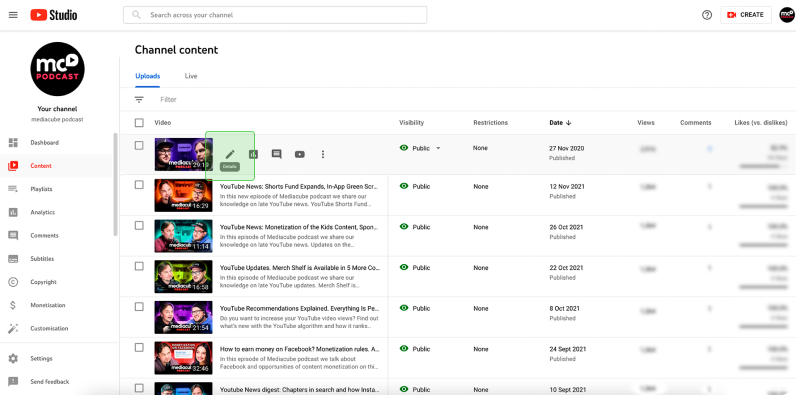The image size is (796, 395).
Task: Click the account avatar in top bar
Action: (787, 15)
